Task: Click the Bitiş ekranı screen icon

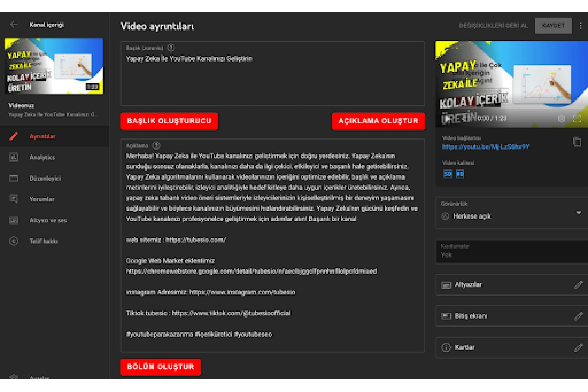Action: coord(446,316)
